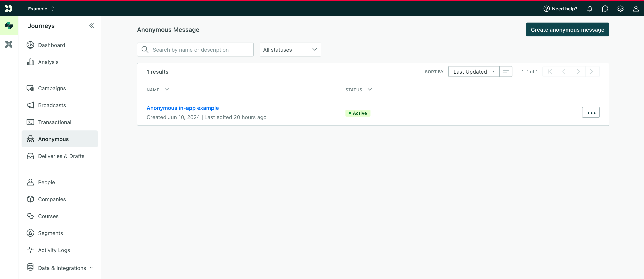
Task: Open Deliveries & Drafts in sidebar
Action: pyautogui.click(x=59, y=156)
